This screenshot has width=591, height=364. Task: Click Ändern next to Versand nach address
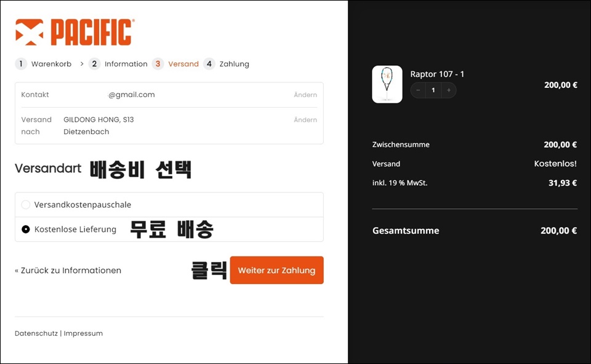pos(305,120)
